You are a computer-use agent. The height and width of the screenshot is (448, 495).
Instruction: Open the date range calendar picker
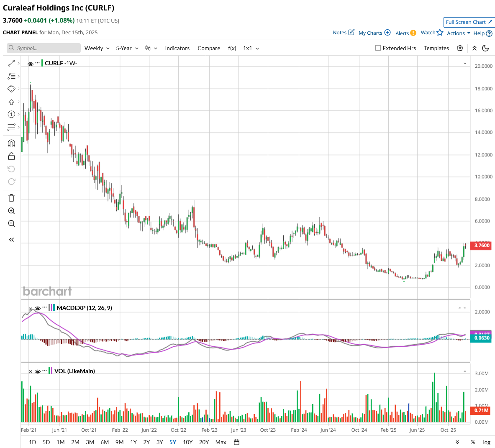(x=236, y=442)
